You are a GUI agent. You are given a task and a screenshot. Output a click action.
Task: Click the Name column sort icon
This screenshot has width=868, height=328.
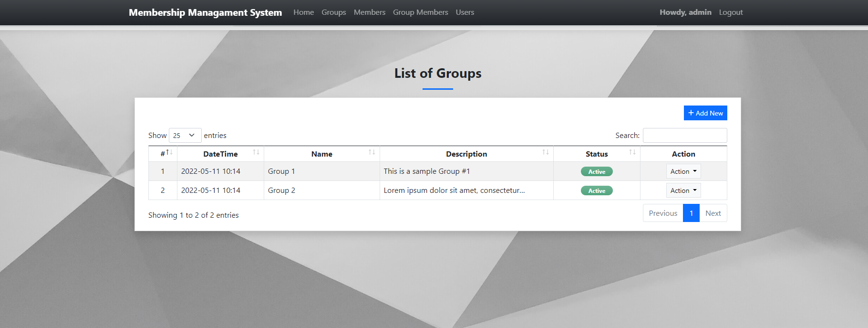tap(372, 153)
